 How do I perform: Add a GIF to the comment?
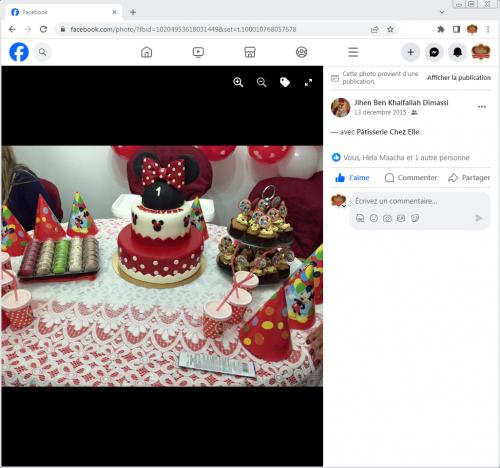401,218
